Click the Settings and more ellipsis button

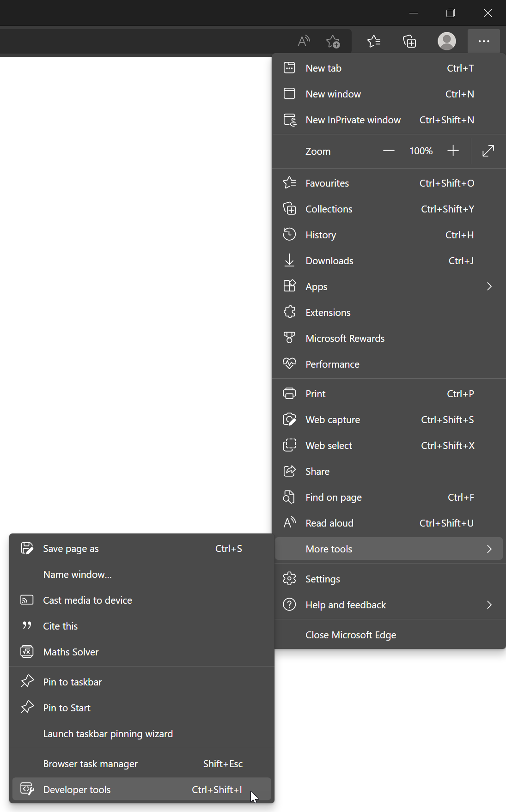[484, 41]
